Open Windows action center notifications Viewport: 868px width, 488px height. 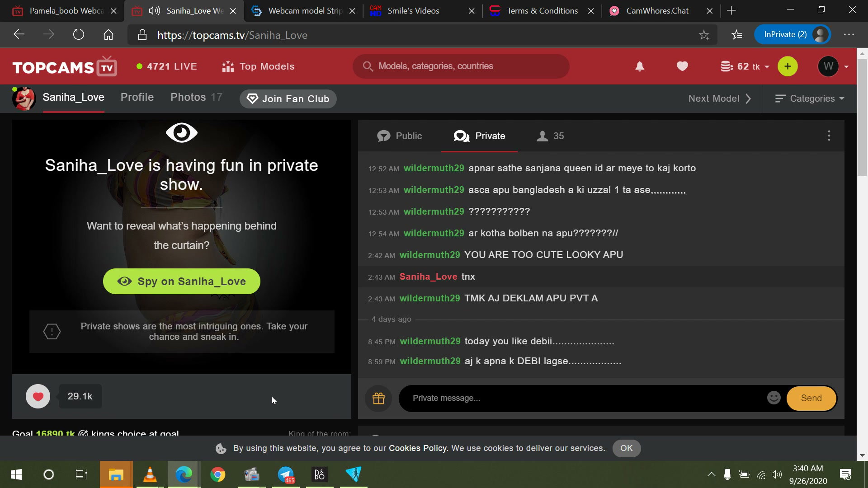(845, 474)
